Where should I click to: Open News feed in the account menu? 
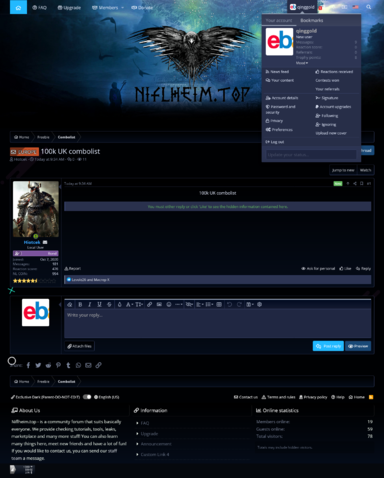[277, 72]
